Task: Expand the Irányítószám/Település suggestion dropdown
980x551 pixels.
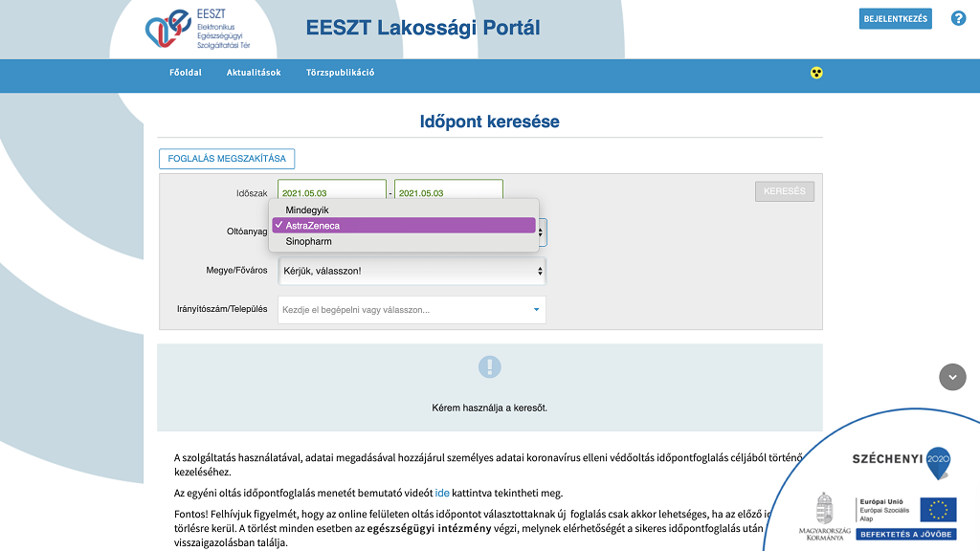Action: 534,309
